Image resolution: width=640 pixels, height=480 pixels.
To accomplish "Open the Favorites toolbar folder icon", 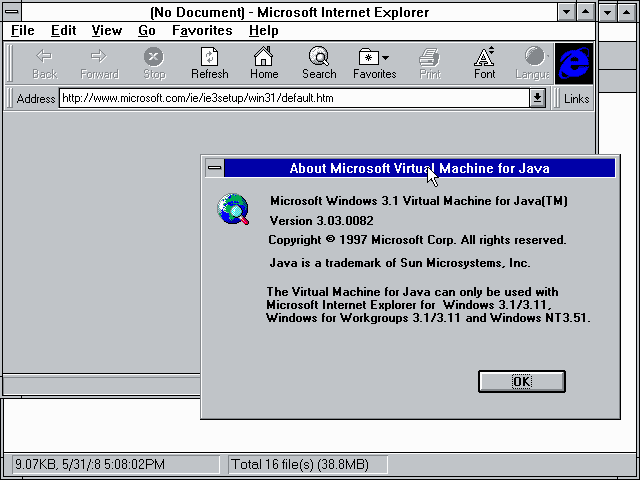I will point(369,57).
